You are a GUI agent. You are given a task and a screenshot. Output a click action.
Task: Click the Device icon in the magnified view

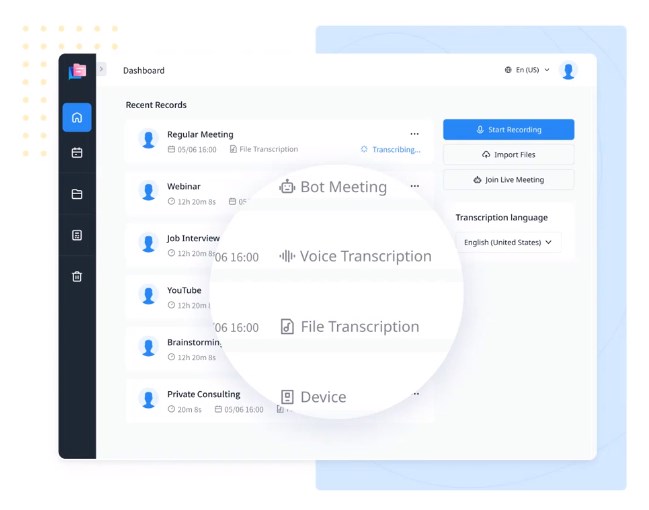[x=287, y=397]
